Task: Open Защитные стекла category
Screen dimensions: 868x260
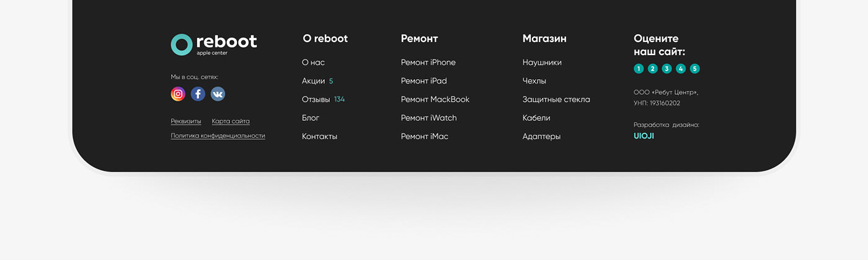Action: 556,100
